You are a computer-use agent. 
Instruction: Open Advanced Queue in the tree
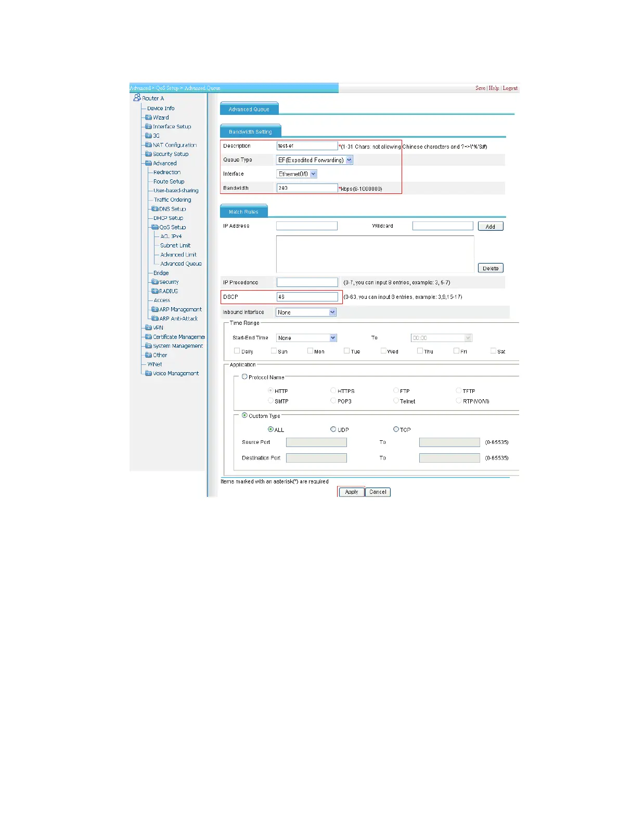tap(181, 264)
